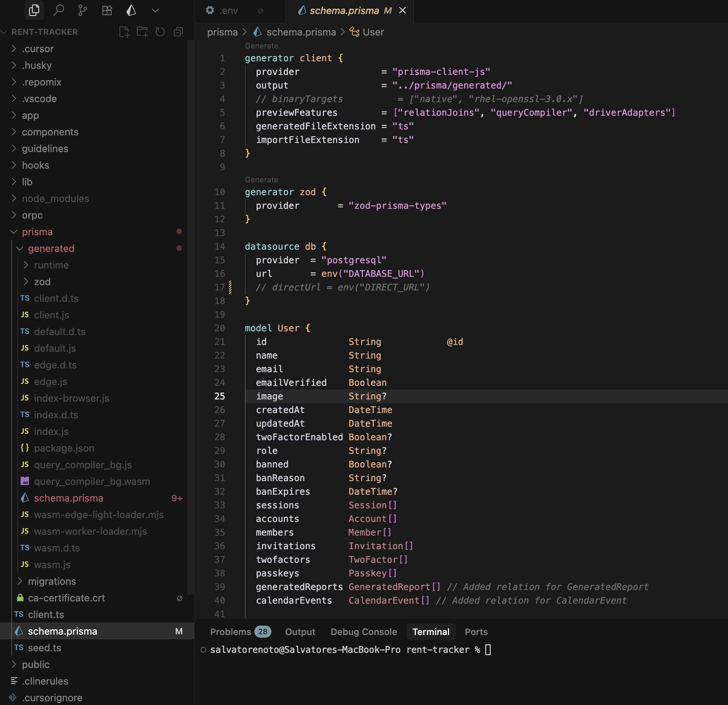Refresh the explorer file tree
Viewport: 728px width, 705px height.
pyautogui.click(x=160, y=32)
